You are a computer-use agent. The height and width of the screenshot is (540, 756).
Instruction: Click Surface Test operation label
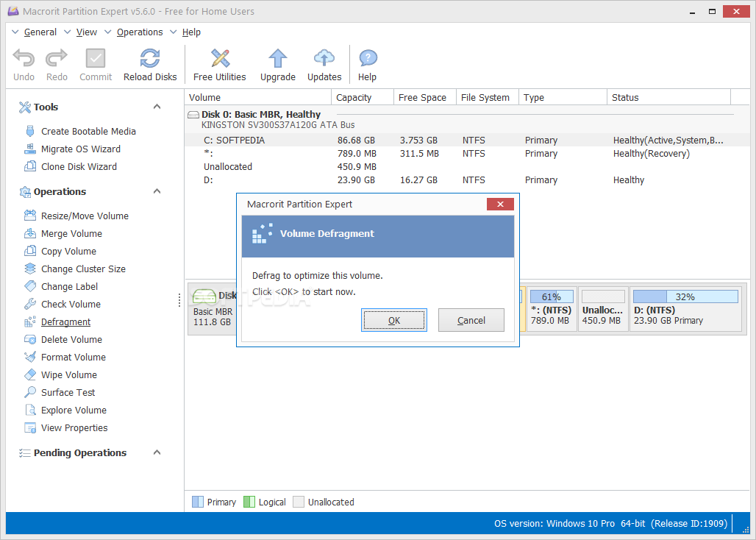tap(68, 392)
